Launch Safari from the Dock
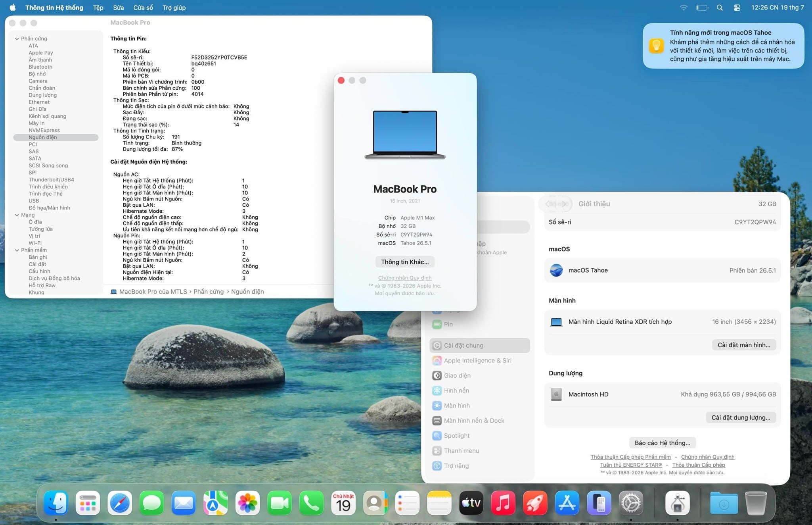Viewport: 812px width, 525px height. tap(120, 503)
